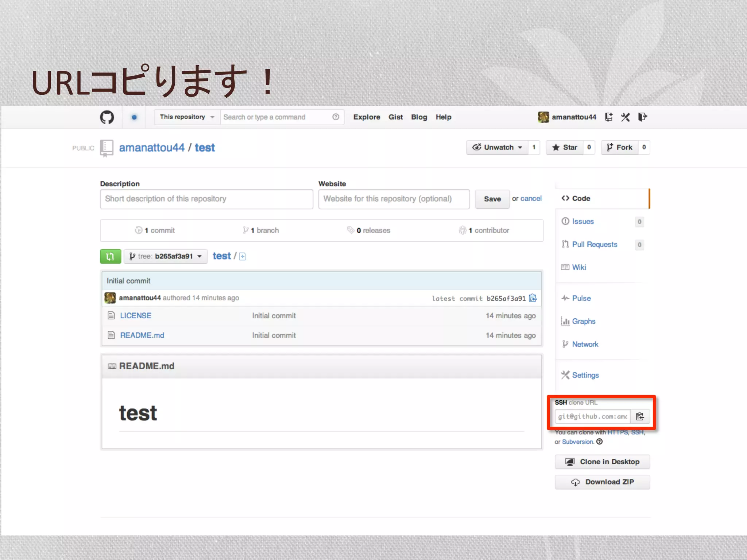Click the sign out icon in header
The width and height of the screenshot is (747, 560).
[642, 117]
